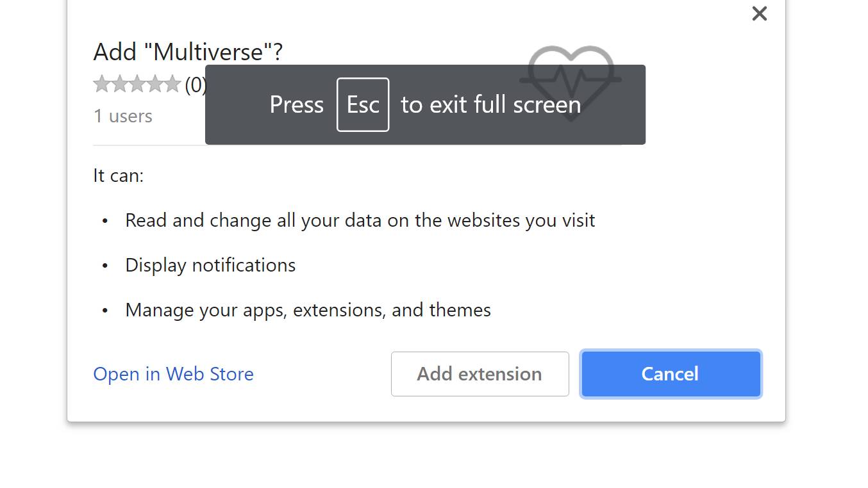Click the second rating star
The height and width of the screenshot is (488, 868).
point(119,85)
